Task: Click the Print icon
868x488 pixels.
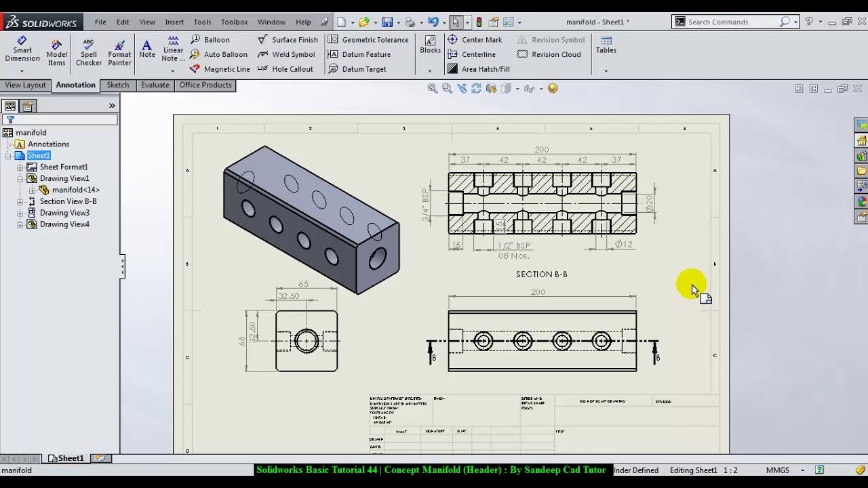Action: (x=410, y=22)
